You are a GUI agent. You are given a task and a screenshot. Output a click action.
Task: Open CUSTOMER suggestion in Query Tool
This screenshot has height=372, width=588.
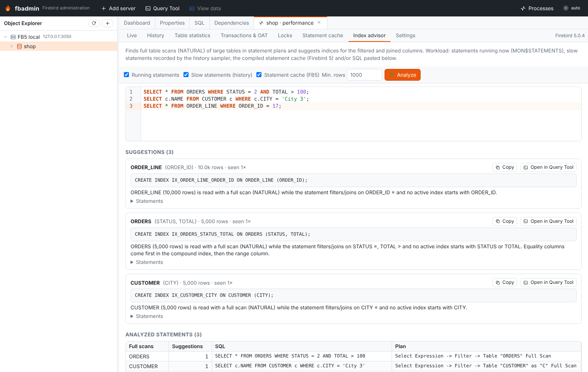[548, 282]
